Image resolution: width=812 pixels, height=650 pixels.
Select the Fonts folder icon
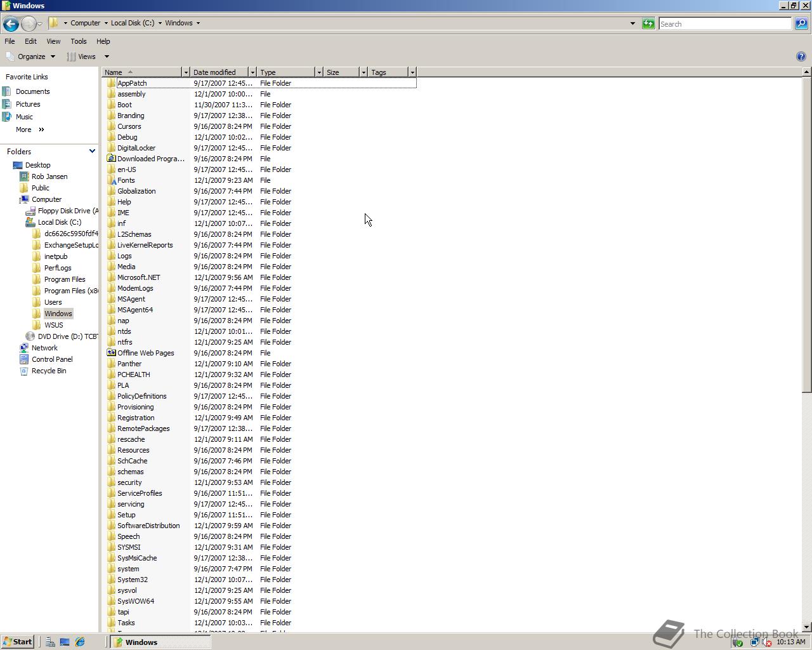pos(112,180)
